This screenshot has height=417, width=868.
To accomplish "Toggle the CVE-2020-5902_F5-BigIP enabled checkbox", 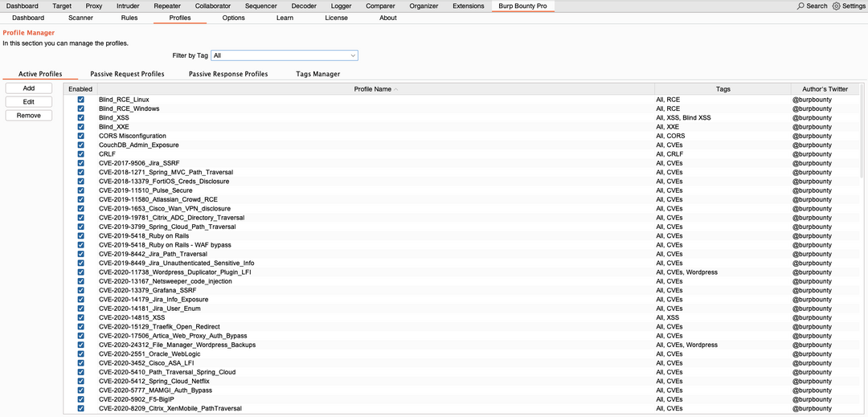I will [x=80, y=399].
